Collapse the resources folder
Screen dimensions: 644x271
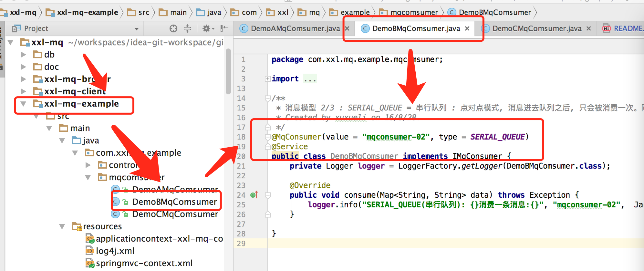[x=62, y=226]
